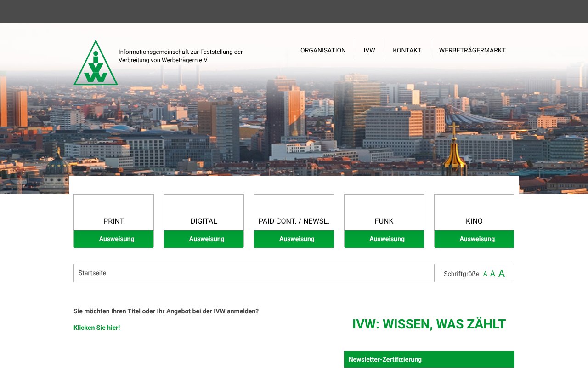This screenshot has height=368, width=588.
Task: Click the Startseite breadcrumb
Action: click(92, 273)
